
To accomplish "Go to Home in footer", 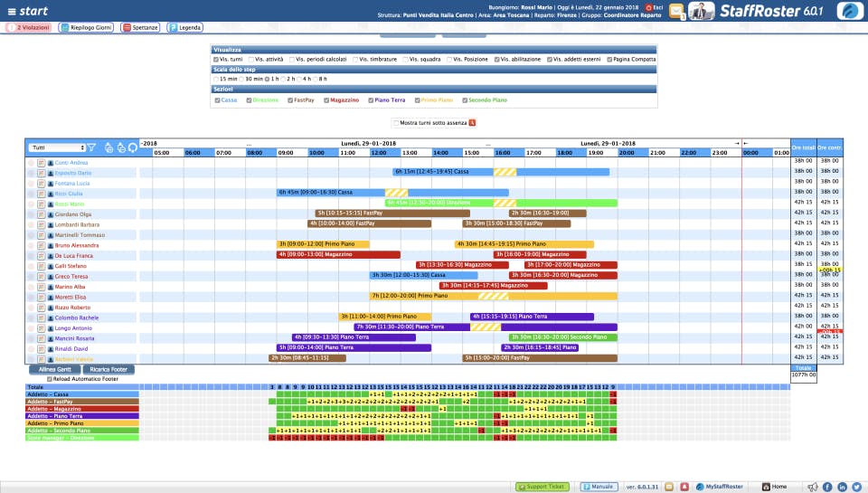I will pyautogui.click(x=775, y=487).
